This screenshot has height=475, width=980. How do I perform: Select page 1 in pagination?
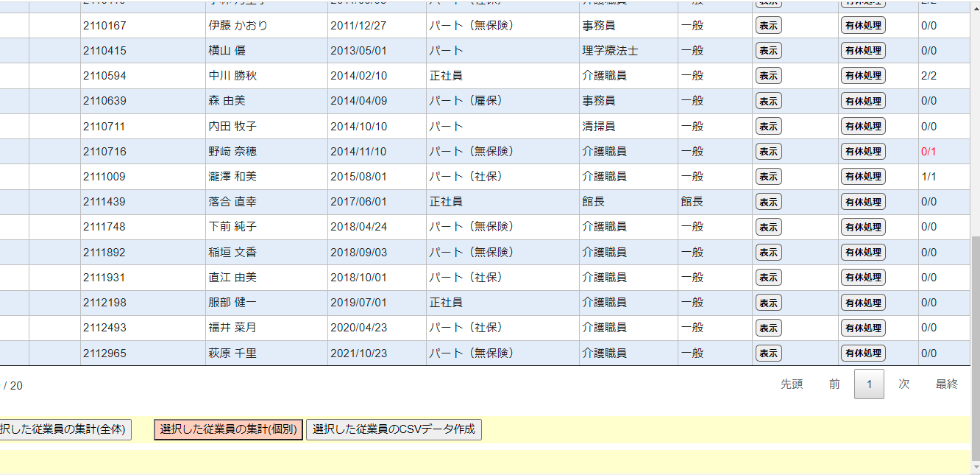(x=869, y=384)
